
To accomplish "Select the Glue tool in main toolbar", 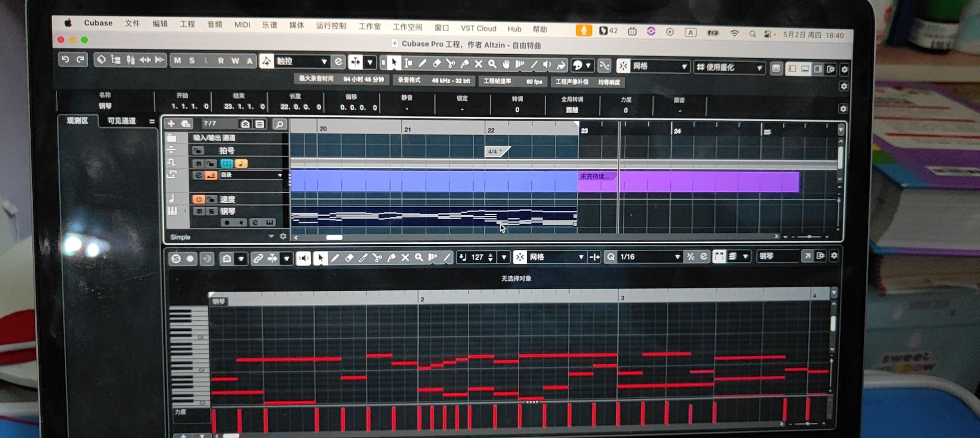I will (464, 64).
